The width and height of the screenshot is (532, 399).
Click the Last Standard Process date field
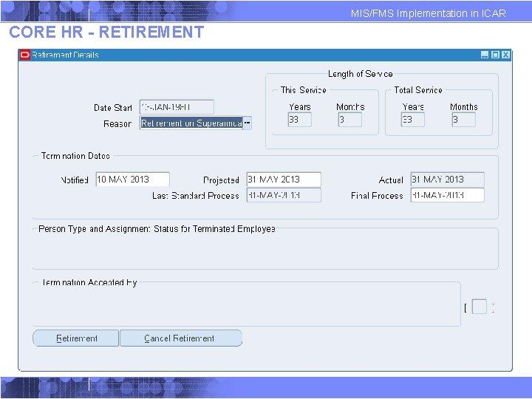[x=284, y=195]
